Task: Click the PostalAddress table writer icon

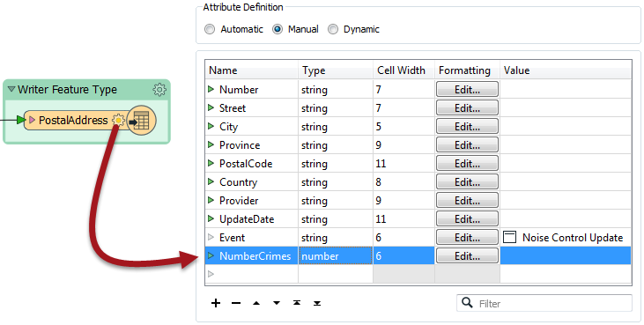Action: coord(141,121)
